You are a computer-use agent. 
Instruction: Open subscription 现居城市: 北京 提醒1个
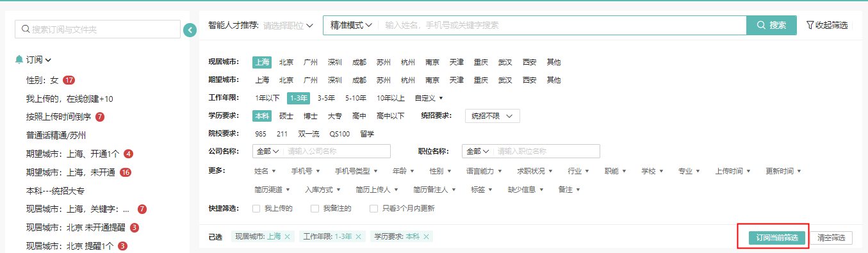point(70,246)
